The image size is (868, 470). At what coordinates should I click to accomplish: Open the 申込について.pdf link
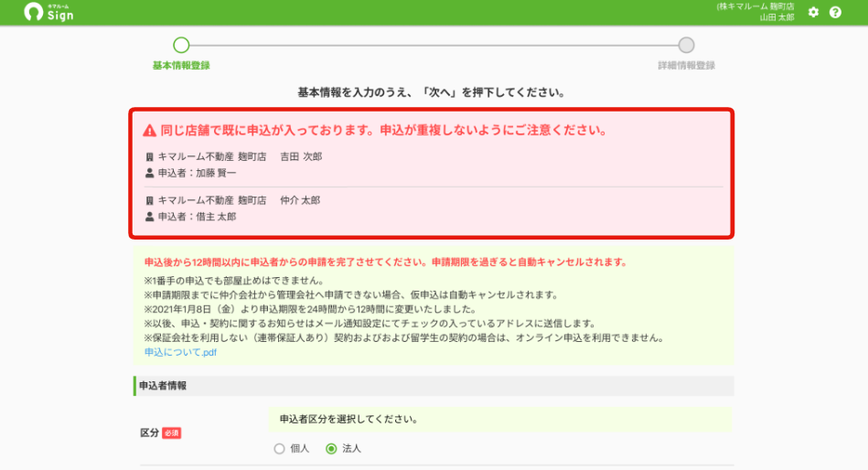180,353
